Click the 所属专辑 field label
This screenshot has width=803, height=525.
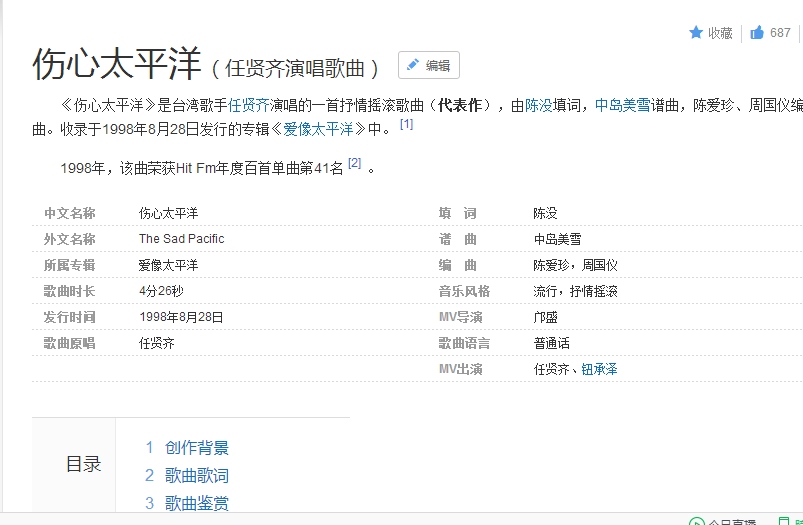tap(69, 265)
